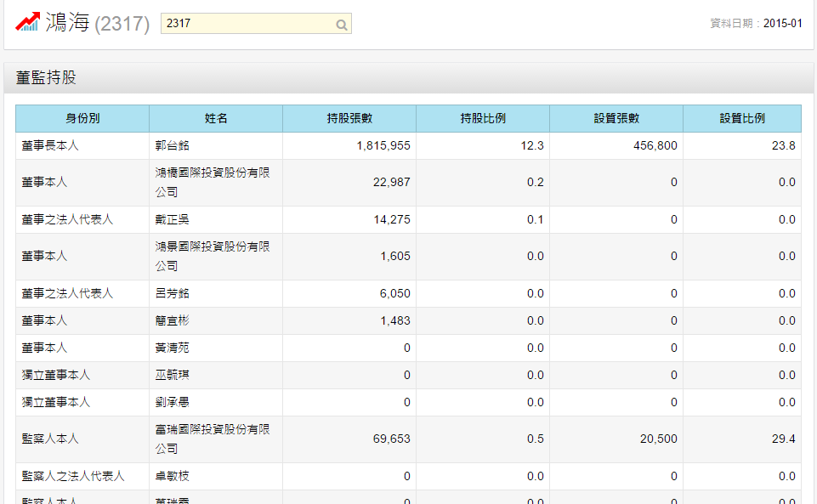Viewport: 817px width, 504px height.
Task: Select the name 郭台銘
Action: point(172,146)
